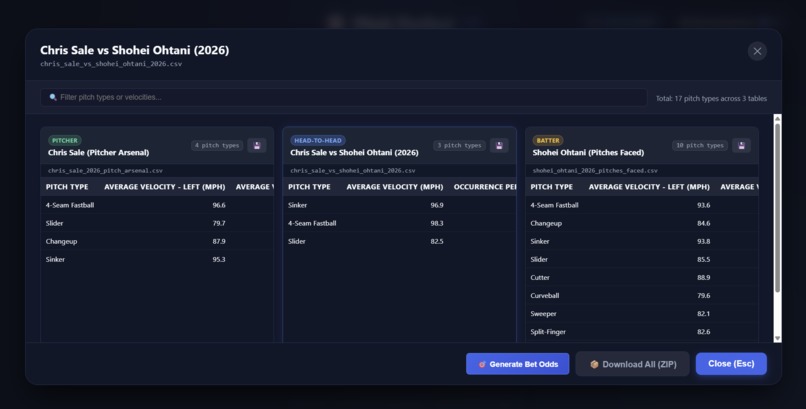
Task: Select 4-Seam Fastball row in Pitcher Arsenal
Action: tap(157, 205)
